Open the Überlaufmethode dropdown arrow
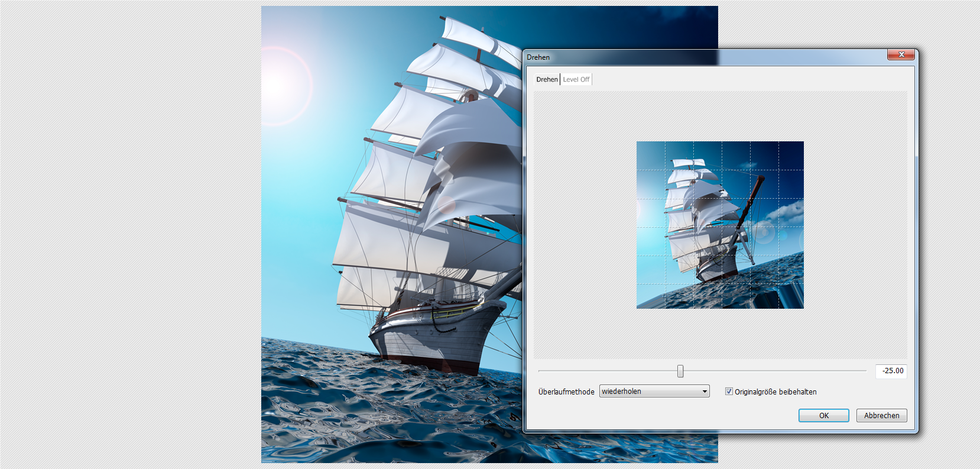Screen dimensions: 980x469 pyautogui.click(x=704, y=392)
